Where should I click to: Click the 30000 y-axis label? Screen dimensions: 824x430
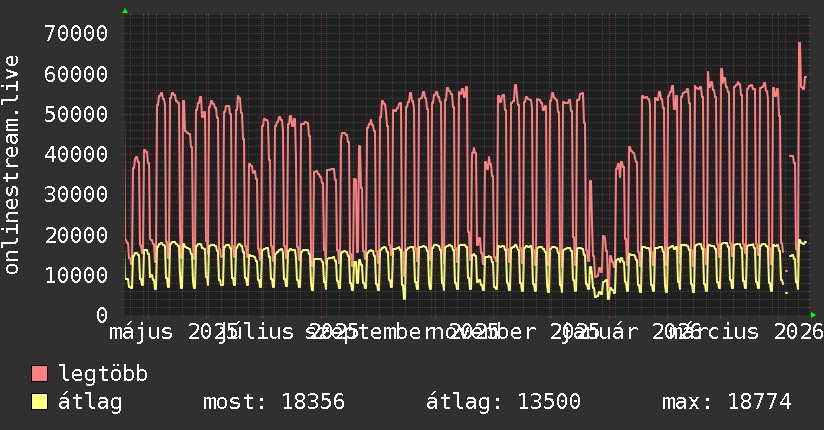[x=76, y=194]
